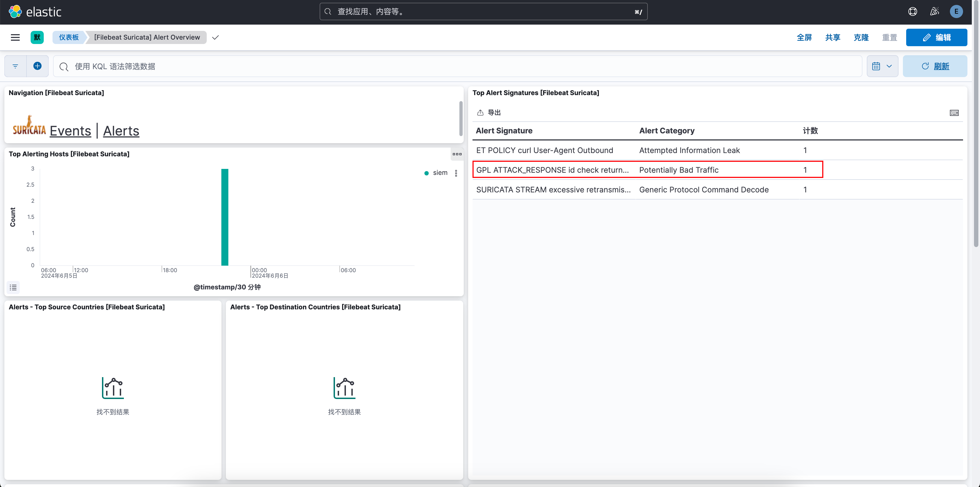980x487 pixels.
Task: Click the teal bar in hosts chart
Action: tap(225, 217)
